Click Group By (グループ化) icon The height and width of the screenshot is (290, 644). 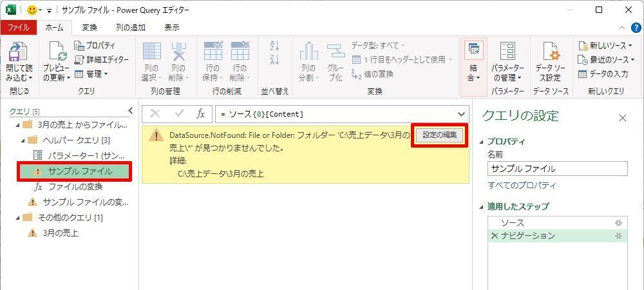click(x=336, y=51)
